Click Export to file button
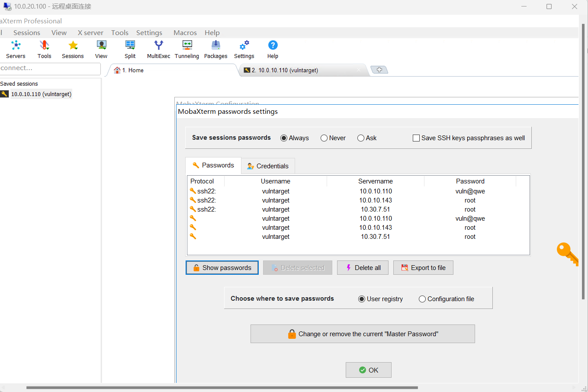 423,268
